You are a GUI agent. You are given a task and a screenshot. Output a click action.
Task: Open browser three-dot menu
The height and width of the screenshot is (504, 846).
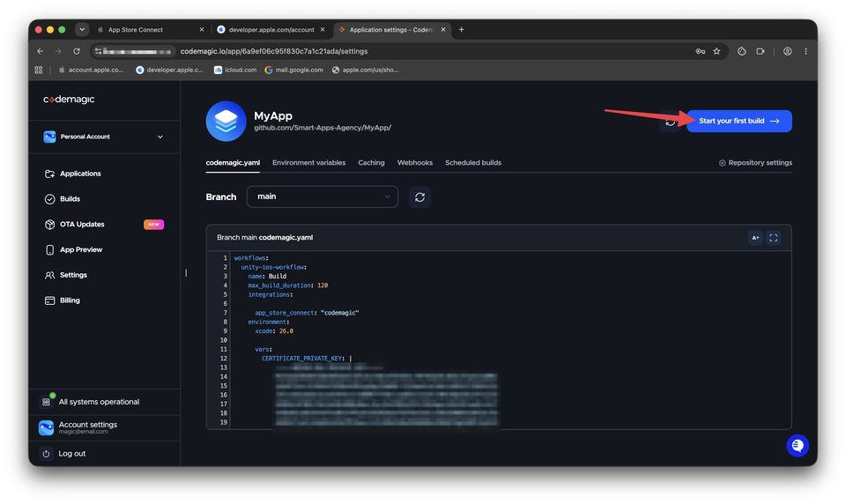[x=805, y=51]
